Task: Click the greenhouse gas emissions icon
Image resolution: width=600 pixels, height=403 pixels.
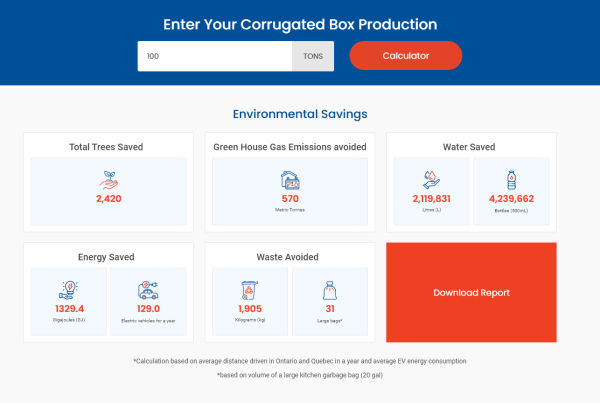Action: (x=290, y=180)
